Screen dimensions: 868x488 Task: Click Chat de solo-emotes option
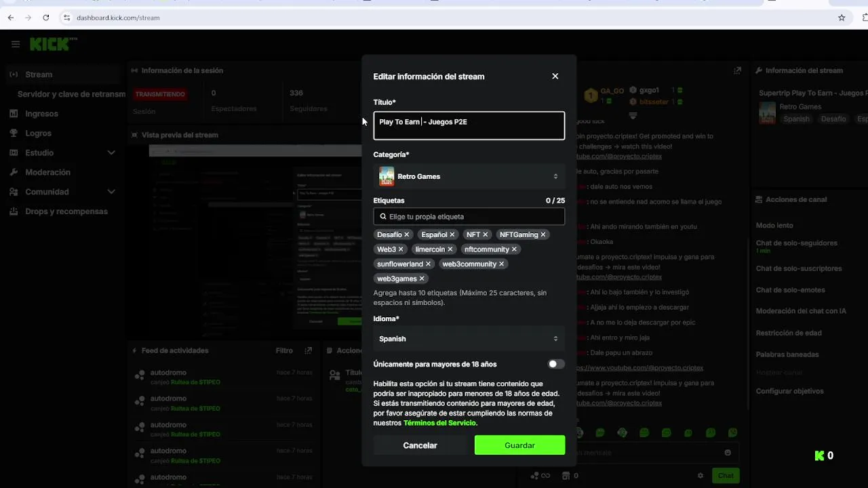tap(791, 290)
